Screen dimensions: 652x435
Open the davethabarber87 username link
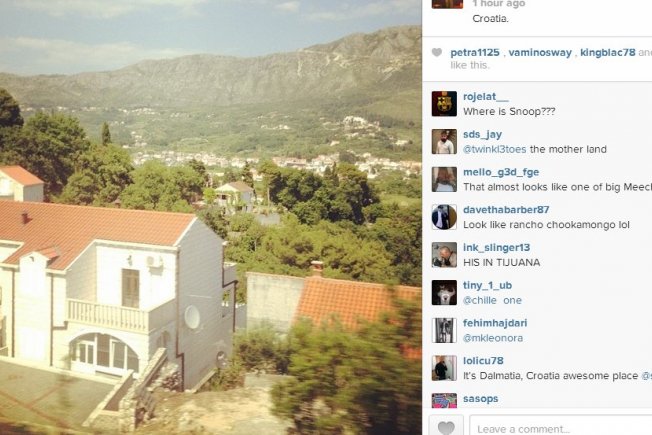(x=506, y=210)
